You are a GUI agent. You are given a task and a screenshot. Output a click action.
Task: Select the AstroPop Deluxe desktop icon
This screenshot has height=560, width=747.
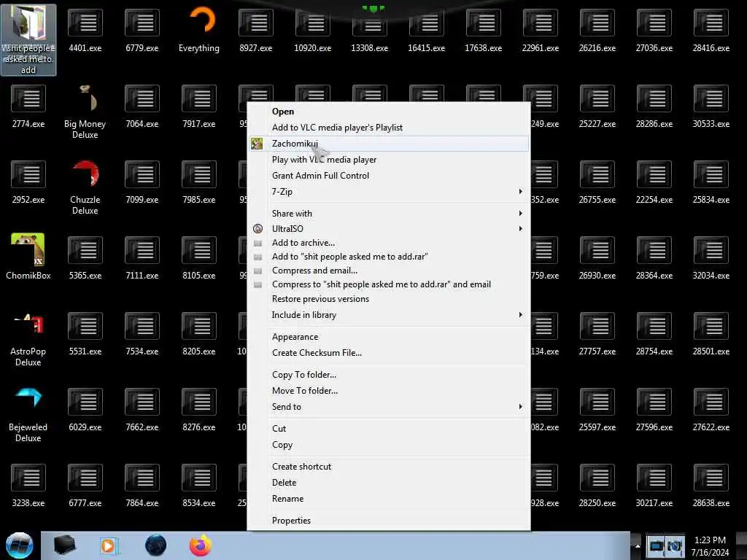coord(28,340)
